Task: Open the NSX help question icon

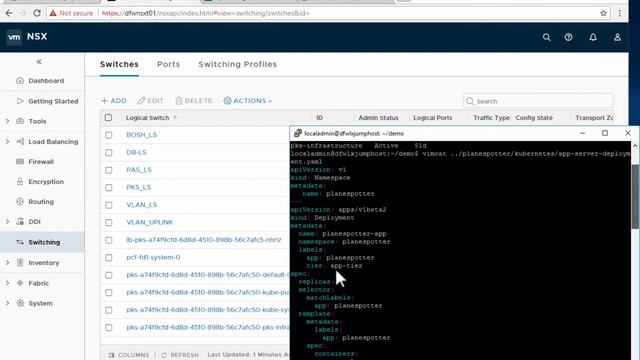Action: [568, 37]
